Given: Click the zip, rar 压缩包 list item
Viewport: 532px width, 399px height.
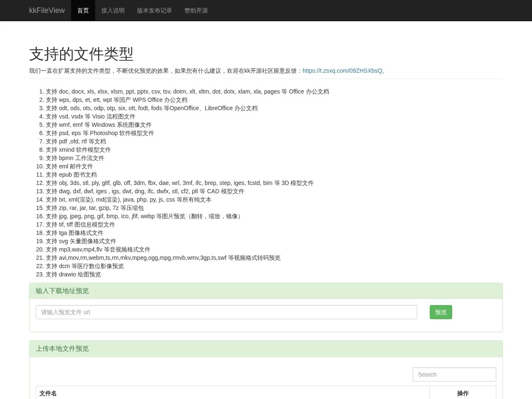Looking at the screenshot, I should click(x=94, y=208).
